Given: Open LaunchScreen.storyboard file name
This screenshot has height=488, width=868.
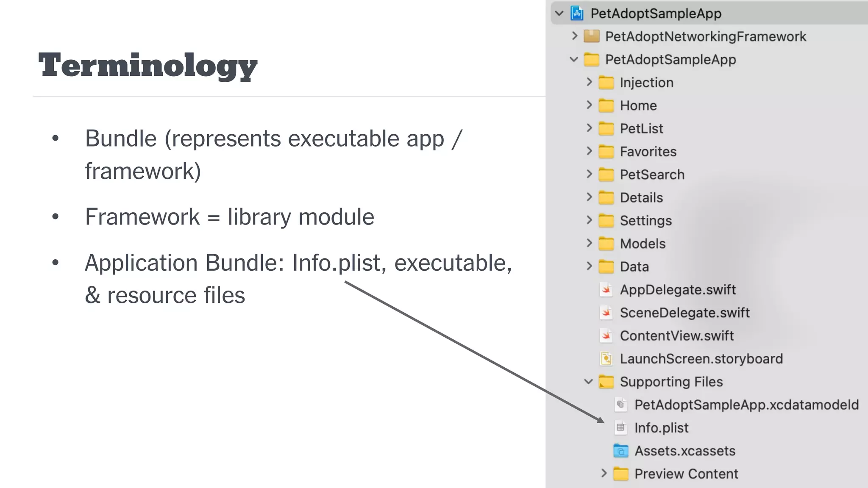Looking at the screenshot, I should click(x=701, y=359).
